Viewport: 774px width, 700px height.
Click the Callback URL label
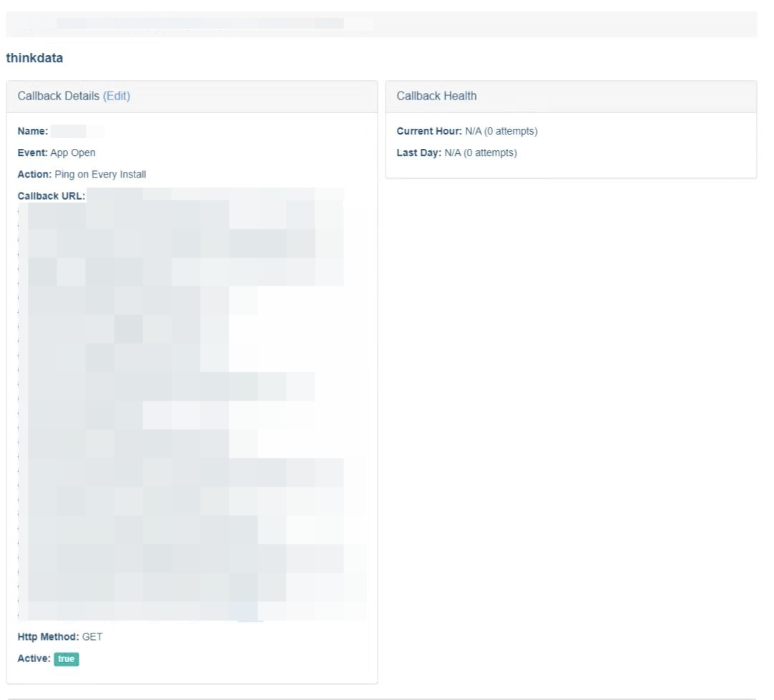pos(51,195)
